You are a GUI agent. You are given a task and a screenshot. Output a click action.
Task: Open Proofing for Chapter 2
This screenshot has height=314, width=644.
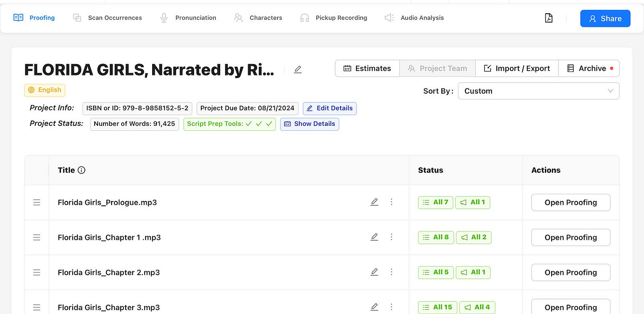[571, 272]
